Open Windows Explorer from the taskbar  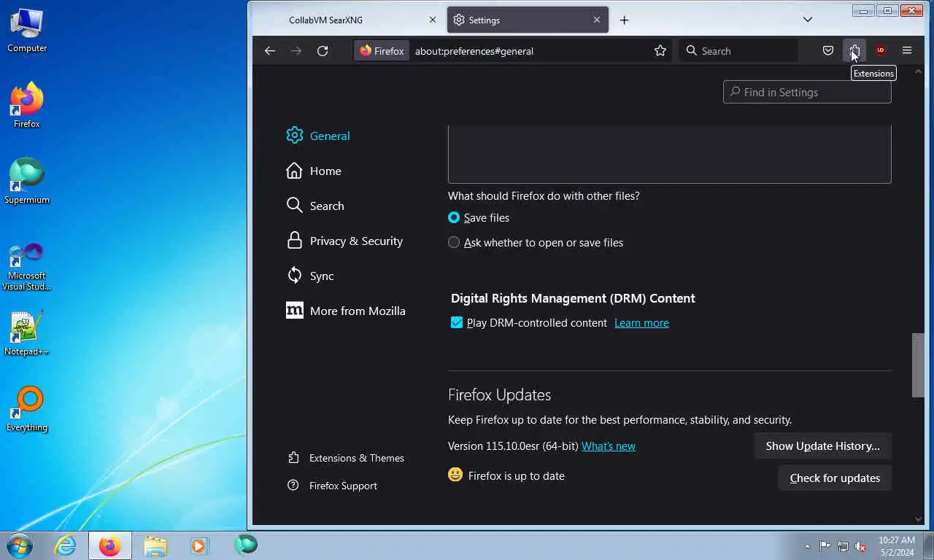pos(155,545)
